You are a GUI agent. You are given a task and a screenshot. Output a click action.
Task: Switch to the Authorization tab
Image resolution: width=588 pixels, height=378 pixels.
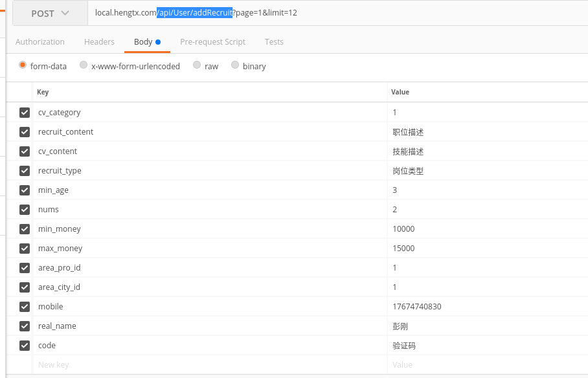[x=40, y=41]
